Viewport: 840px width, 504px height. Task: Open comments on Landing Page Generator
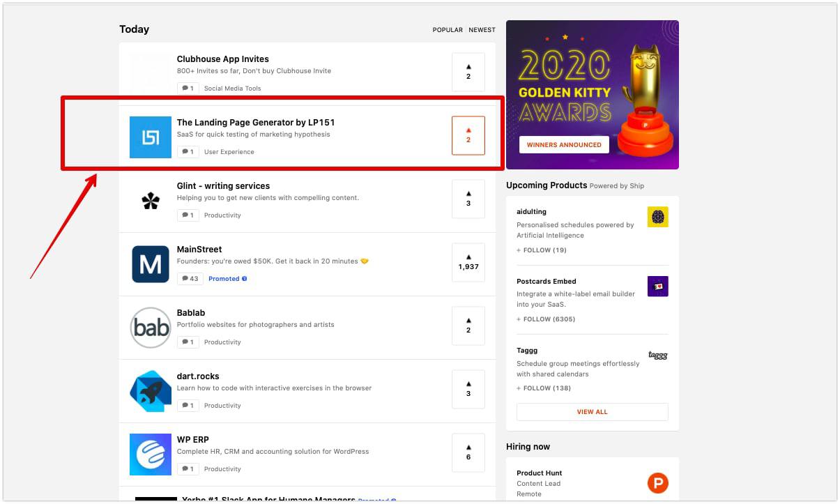click(x=188, y=152)
